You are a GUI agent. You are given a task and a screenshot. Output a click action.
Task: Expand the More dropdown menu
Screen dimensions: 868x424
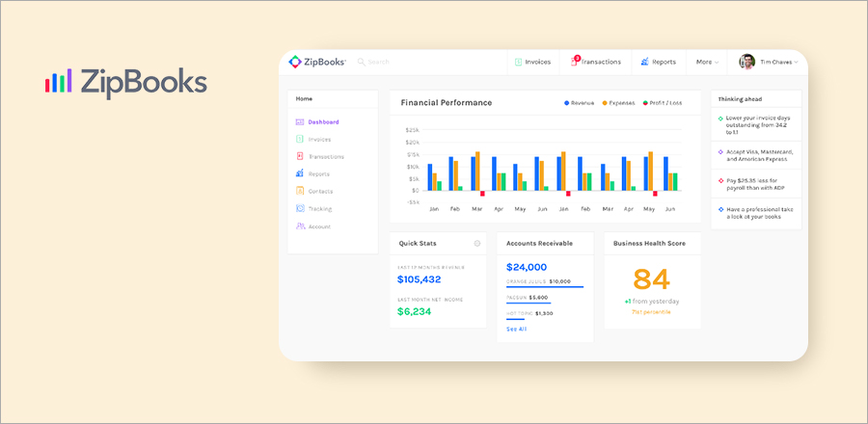pyautogui.click(x=707, y=62)
